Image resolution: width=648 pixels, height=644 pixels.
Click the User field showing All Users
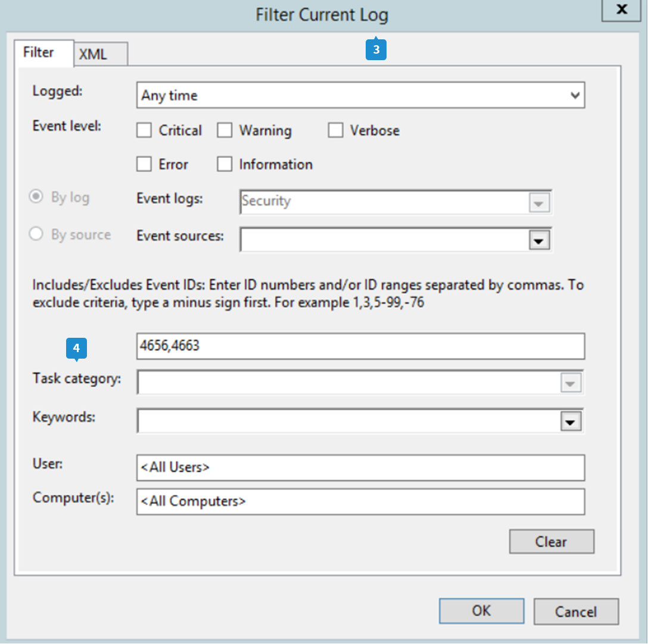(x=360, y=468)
